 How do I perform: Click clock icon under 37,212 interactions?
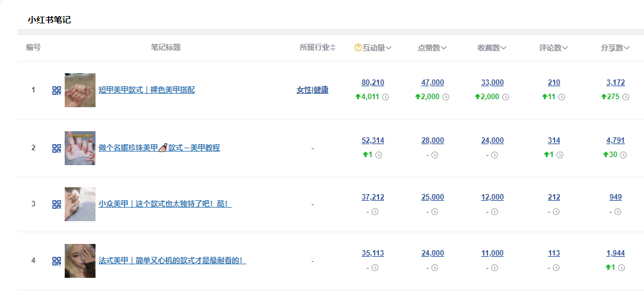(x=375, y=211)
